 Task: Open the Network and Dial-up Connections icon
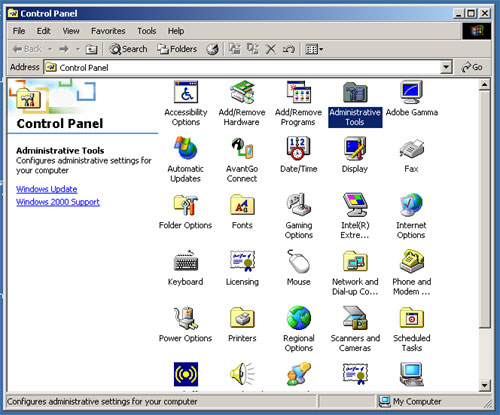[355, 262]
